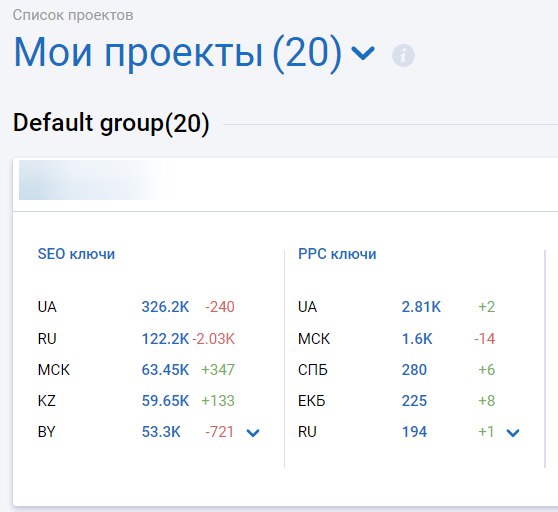Viewport: 558px width, 512px height.
Task: Select the KZ region label
Action: (47, 401)
